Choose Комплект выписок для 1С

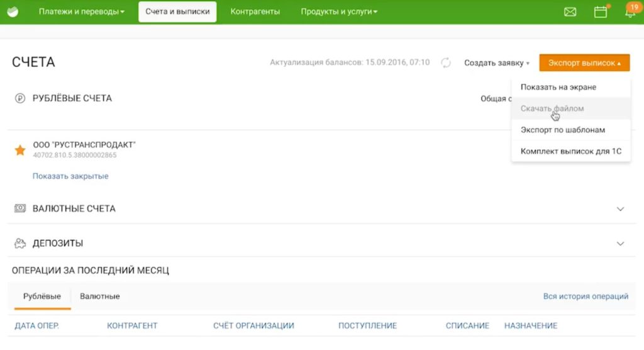[570, 151]
